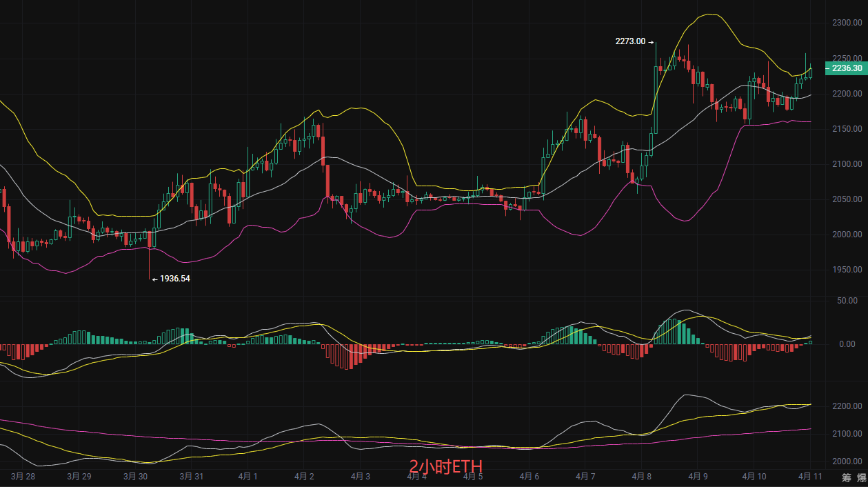
Task: Select the 3月 31 date on time axis
Action: pyautogui.click(x=191, y=477)
